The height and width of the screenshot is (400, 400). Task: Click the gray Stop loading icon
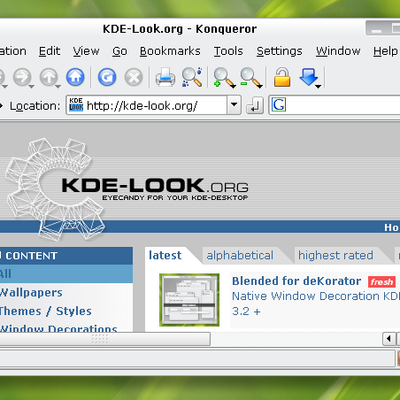(x=134, y=77)
